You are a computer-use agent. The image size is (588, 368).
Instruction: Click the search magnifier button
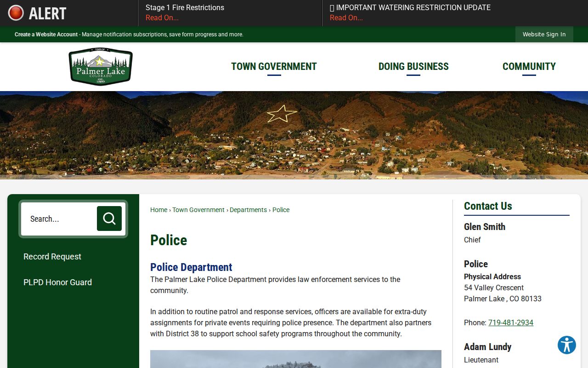(x=109, y=218)
